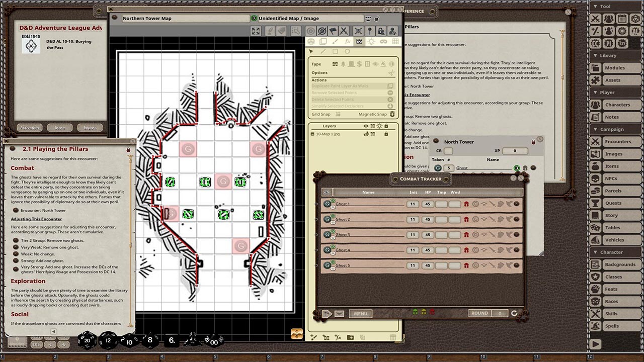This screenshot has height=362, width=644.
Task: Open the MENU in the Combat Tracker
Action: pyautogui.click(x=360, y=313)
